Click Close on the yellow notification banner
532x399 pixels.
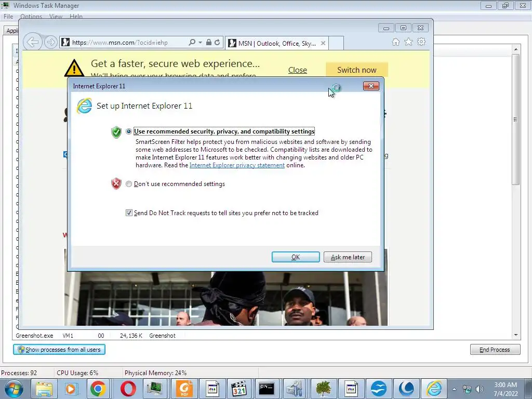[x=298, y=70]
